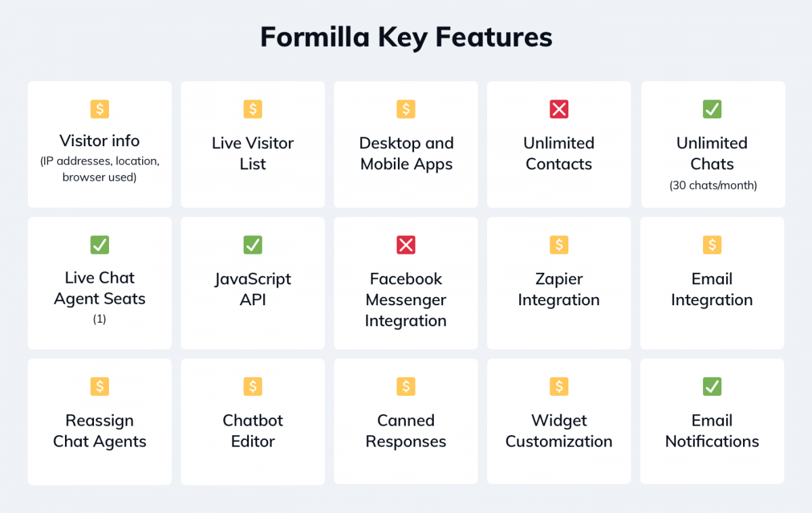Select the Widget Customization label
This screenshot has height=513, width=812.
click(559, 431)
